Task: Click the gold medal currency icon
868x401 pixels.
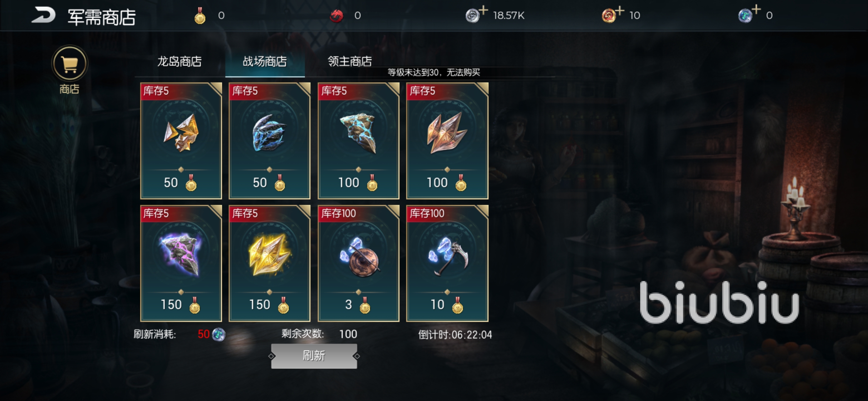Action: pyautogui.click(x=200, y=16)
